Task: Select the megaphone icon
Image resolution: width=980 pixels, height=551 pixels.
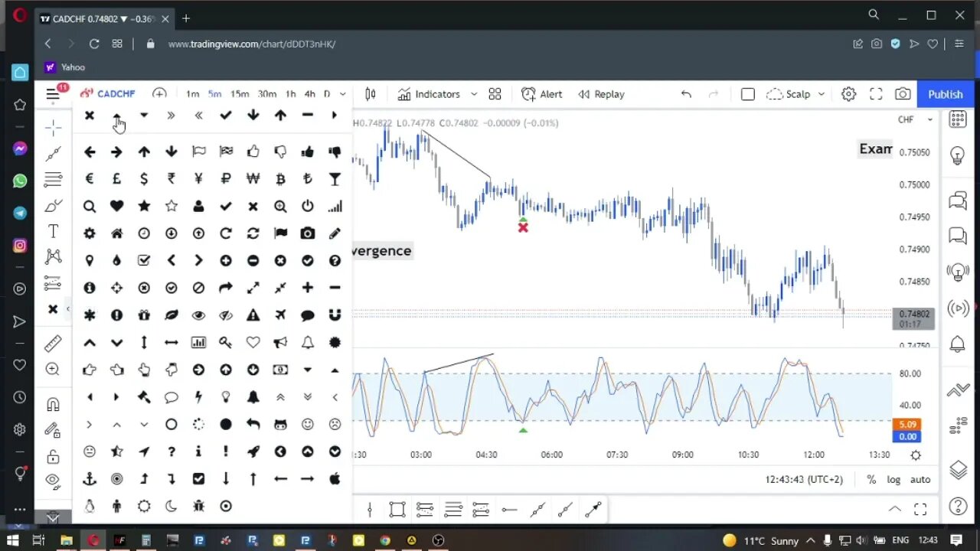Action: [280, 343]
